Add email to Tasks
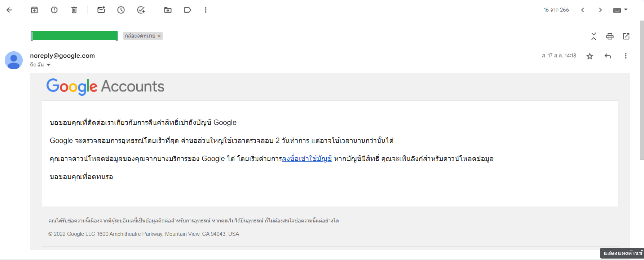 click(141, 10)
